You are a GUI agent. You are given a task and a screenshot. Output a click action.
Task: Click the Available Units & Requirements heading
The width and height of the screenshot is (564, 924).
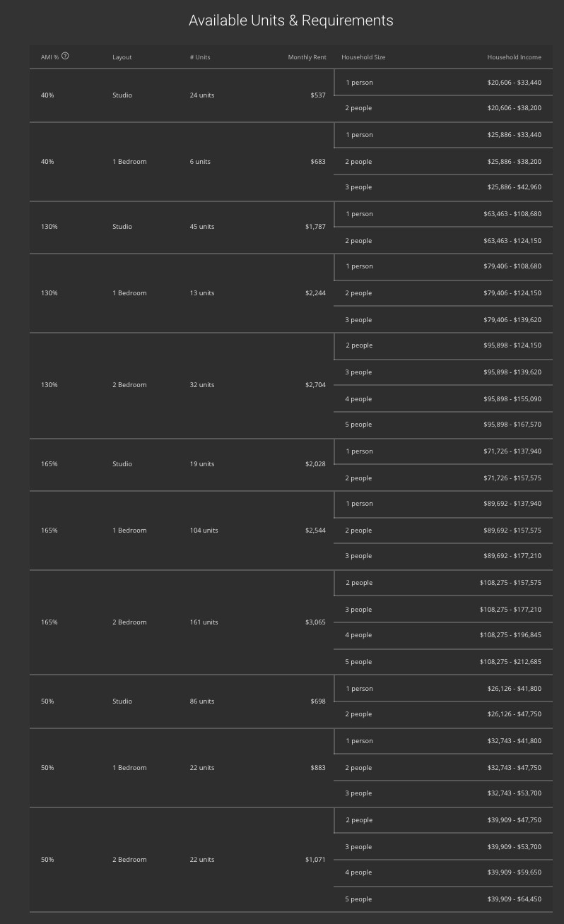pos(290,20)
